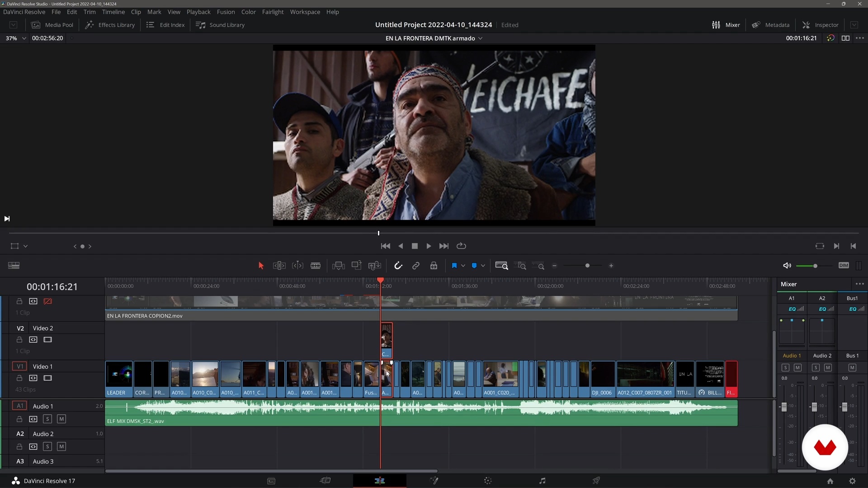Enable loop playback in viewer

coord(461,246)
